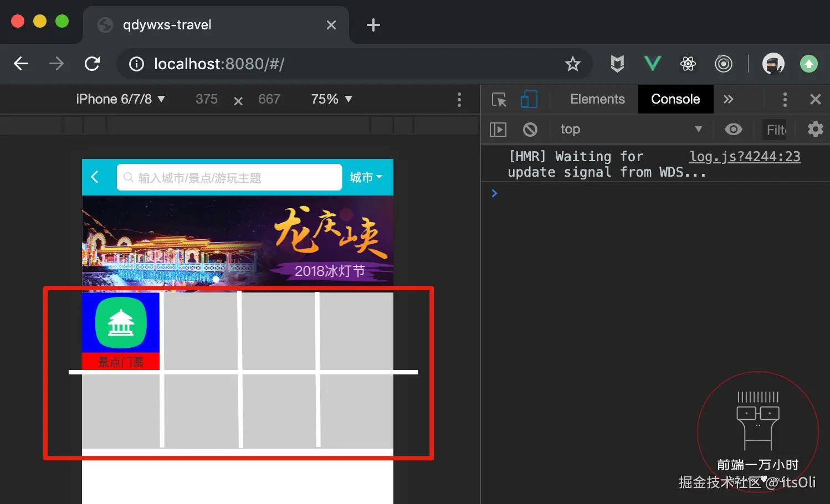This screenshot has width=830, height=504.
Task: Open the 城市 city dropdown
Action: click(366, 177)
